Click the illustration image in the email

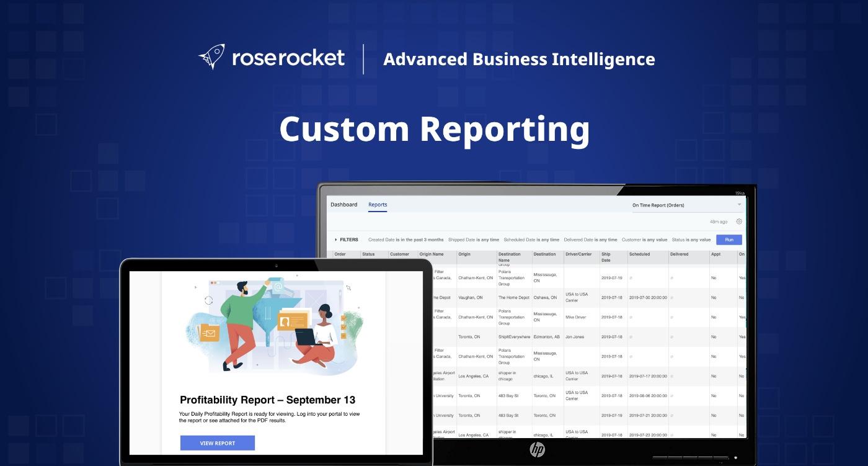[274, 325]
